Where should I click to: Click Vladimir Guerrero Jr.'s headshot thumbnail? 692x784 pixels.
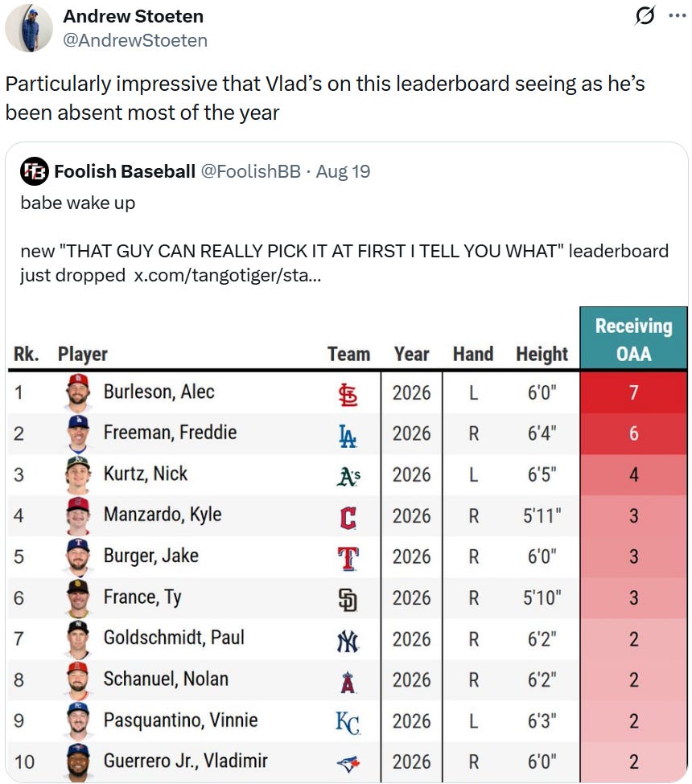click(x=79, y=762)
